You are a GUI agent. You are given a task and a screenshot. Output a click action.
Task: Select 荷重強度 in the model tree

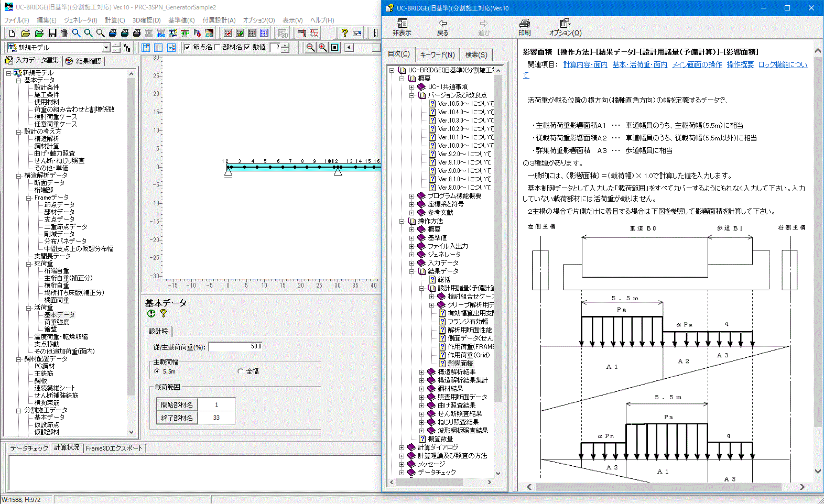point(57,322)
